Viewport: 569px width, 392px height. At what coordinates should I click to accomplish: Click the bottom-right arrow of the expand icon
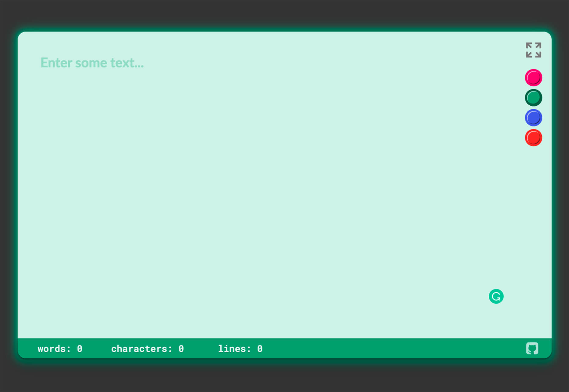click(x=538, y=55)
